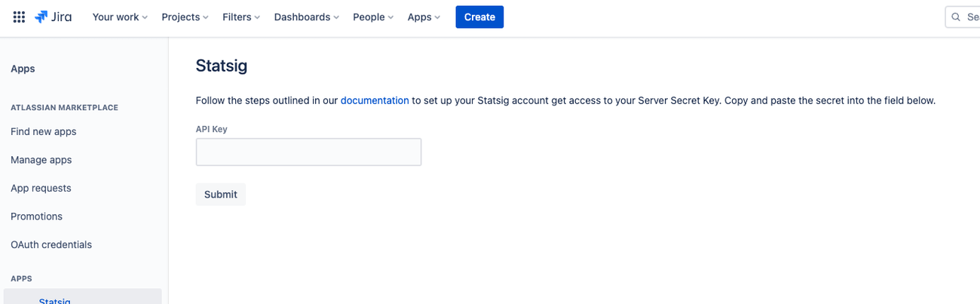Viewport: 980px width, 304px height.
Task: Select App requests in sidebar
Action: [x=41, y=188]
